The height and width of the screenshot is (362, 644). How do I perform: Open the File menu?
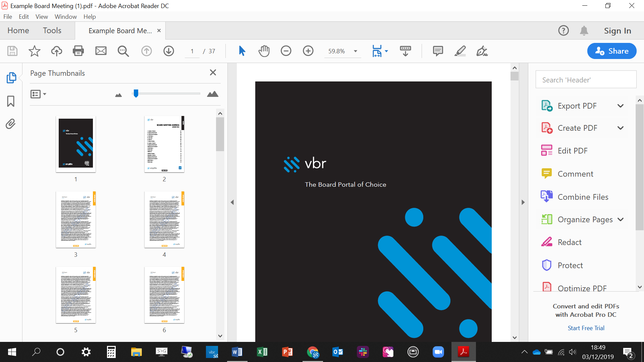8,17
